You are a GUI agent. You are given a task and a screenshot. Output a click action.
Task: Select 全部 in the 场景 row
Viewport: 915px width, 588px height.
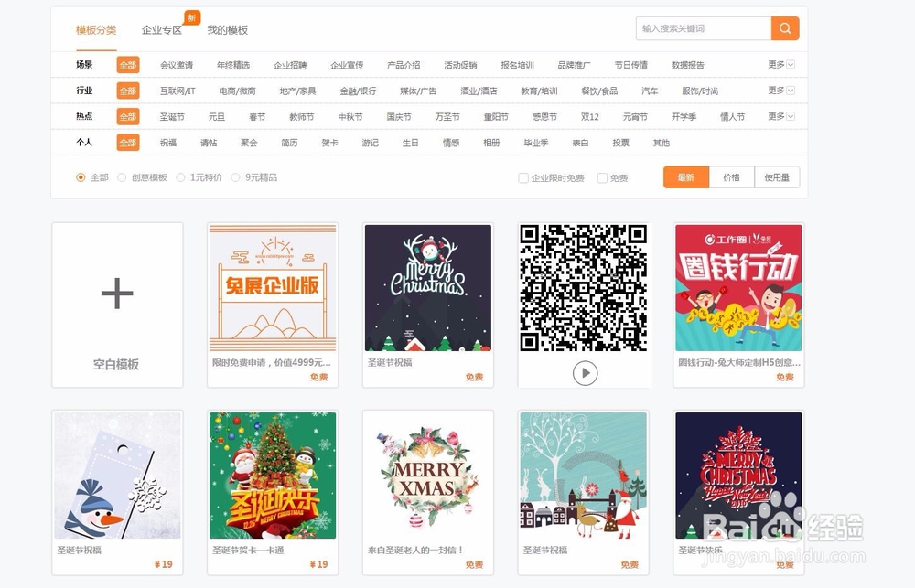pyautogui.click(x=128, y=65)
